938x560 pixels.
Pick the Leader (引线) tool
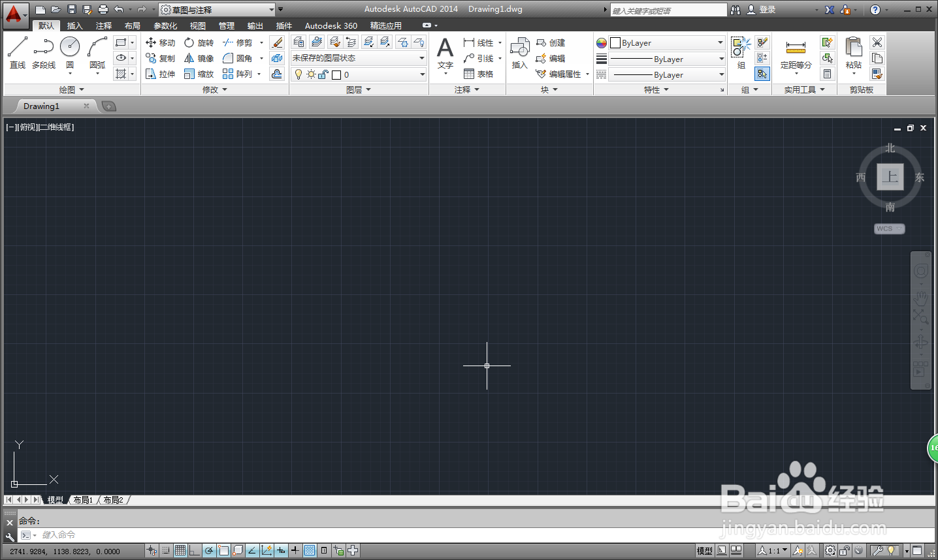[478, 58]
